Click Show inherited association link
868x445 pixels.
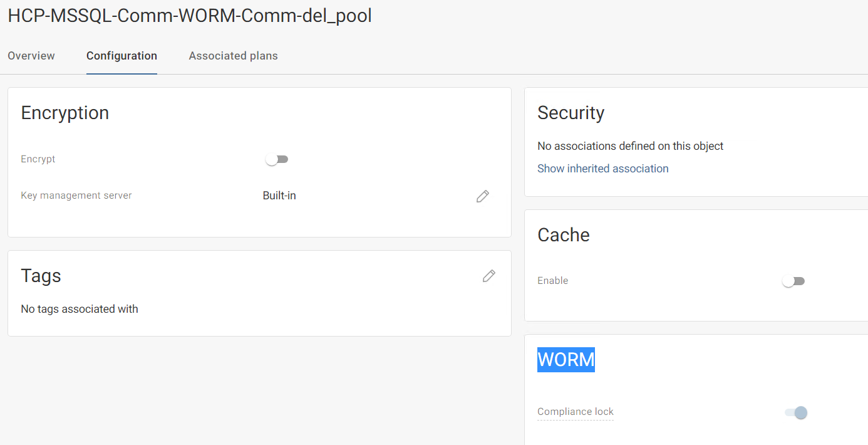pyautogui.click(x=603, y=169)
